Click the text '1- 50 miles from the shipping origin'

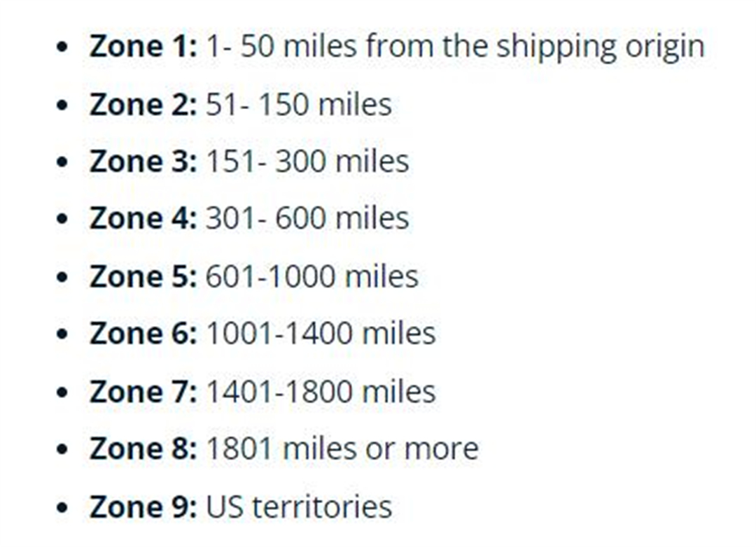coord(456,48)
